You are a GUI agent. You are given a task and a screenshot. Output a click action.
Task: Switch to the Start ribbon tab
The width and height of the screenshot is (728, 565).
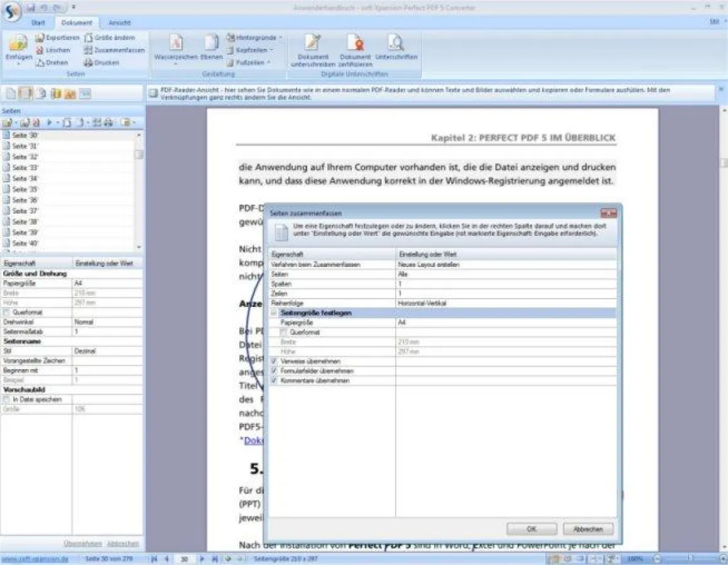point(38,23)
